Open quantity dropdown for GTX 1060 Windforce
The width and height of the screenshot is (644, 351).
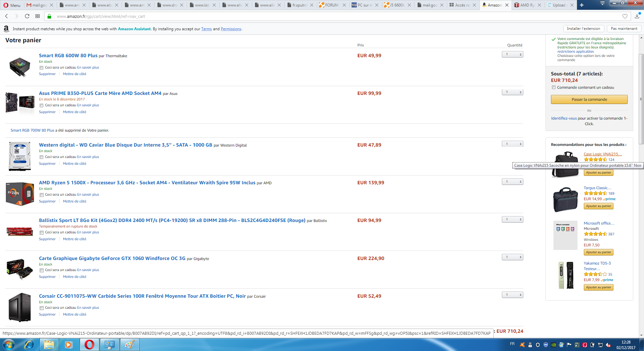(x=512, y=257)
